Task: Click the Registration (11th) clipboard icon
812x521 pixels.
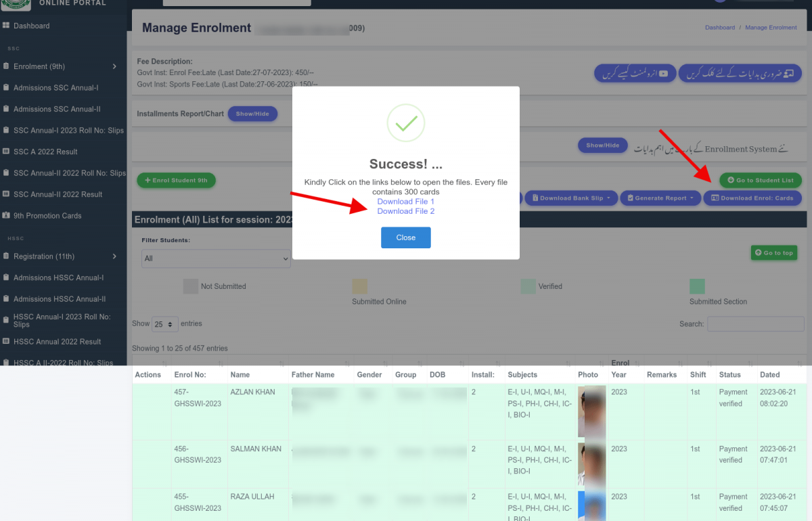Action: (6, 256)
